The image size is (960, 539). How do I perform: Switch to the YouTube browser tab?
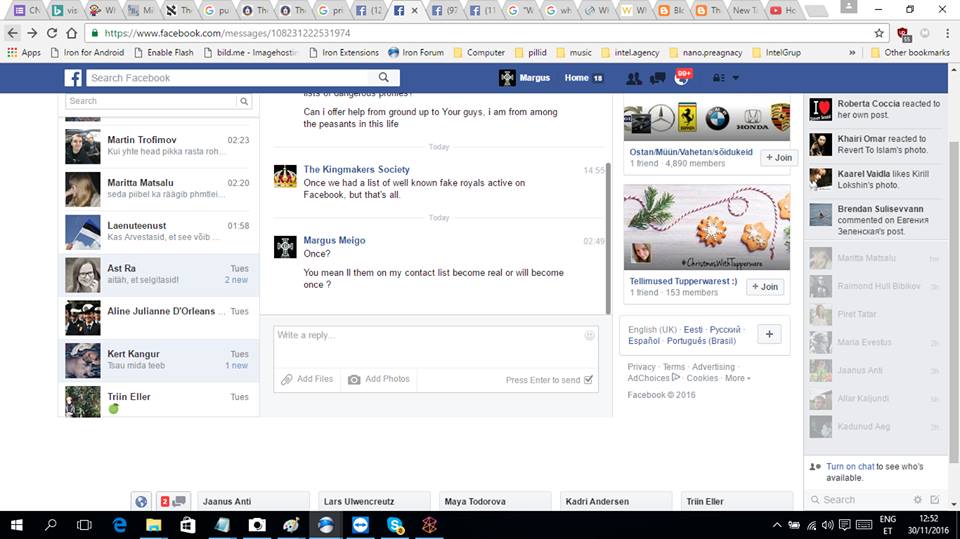tap(784, 10)
